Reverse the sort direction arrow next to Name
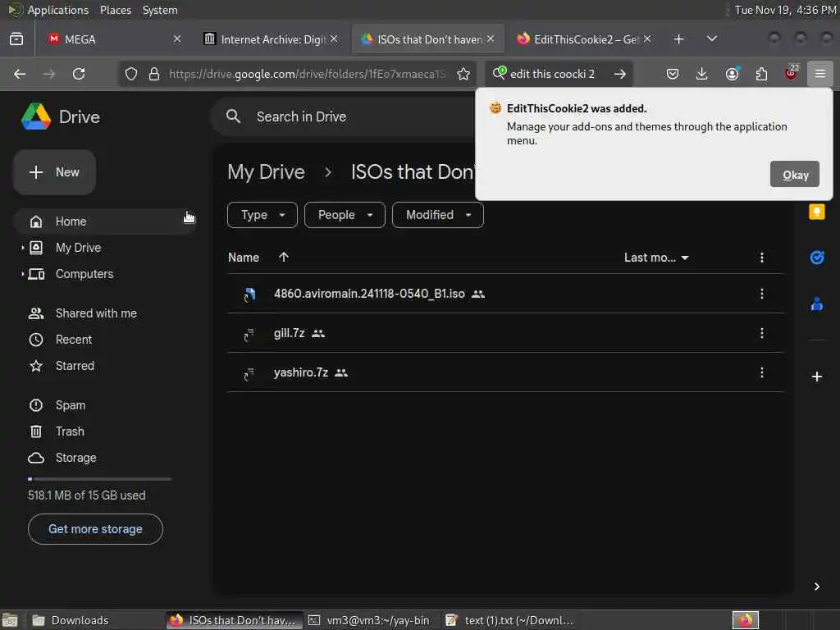The width and height of the screenshot is (840, 630). 283,257
